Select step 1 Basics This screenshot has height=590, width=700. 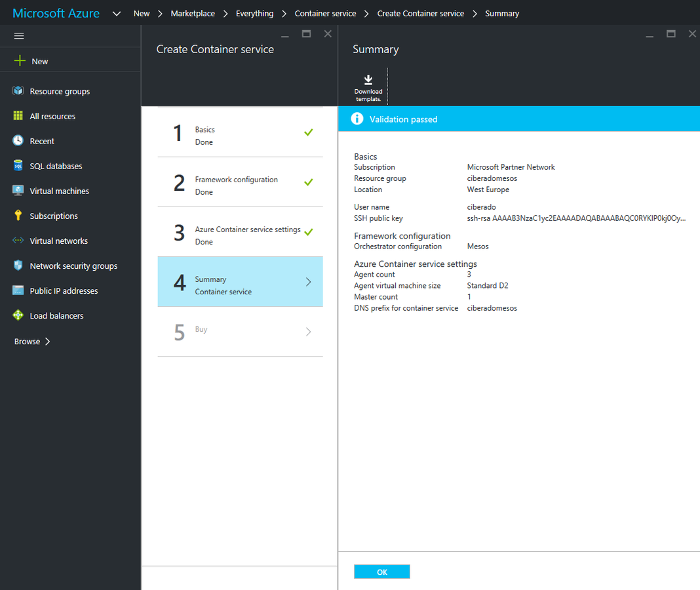point(240,132)
